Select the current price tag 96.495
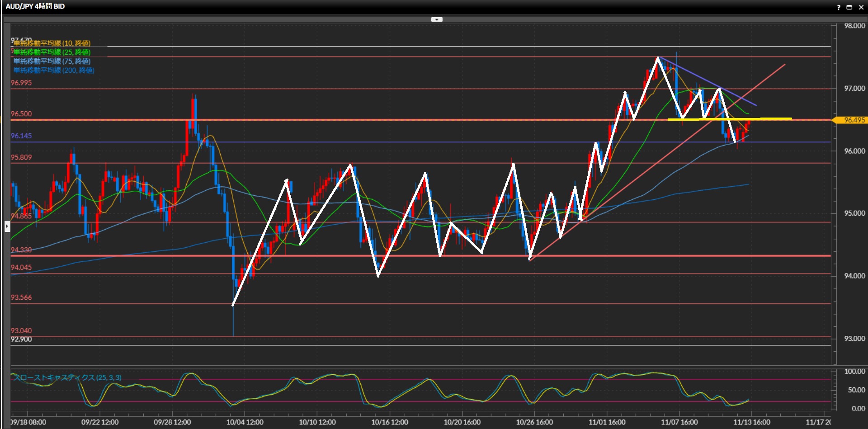Image resolution: width=868 pixels, height=429 pixels. pos(854,120)
